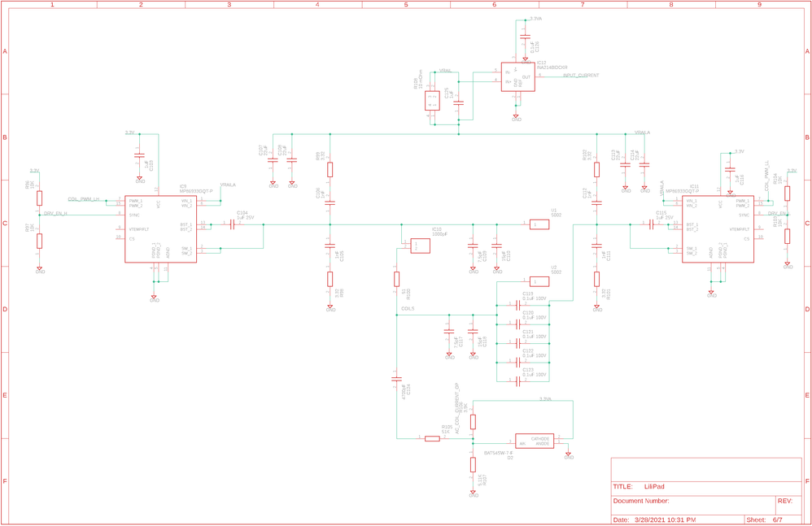The width and height of the screenshot is (812, 526).
Task: Select resistor R105 near the bottom
Action: point(430,437)
